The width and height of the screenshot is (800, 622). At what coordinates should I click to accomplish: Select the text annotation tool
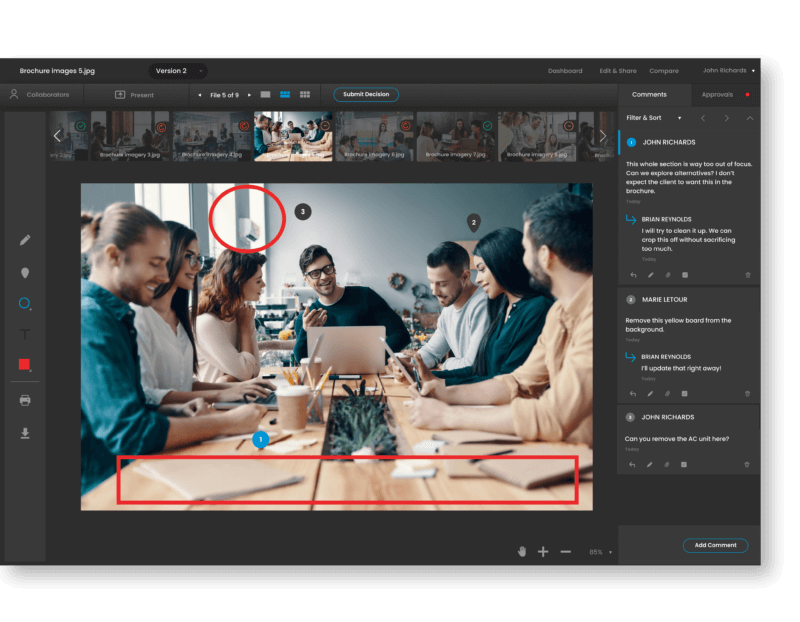point(25,334)
